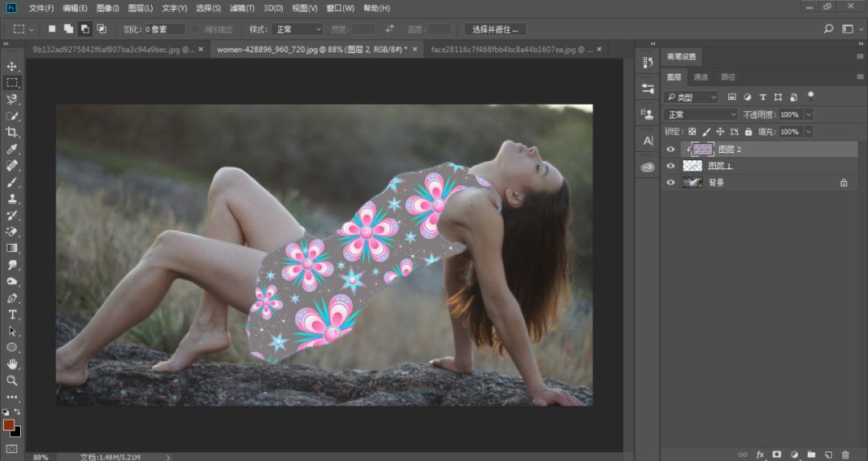Click the foreground color swatch

point(8,425)
